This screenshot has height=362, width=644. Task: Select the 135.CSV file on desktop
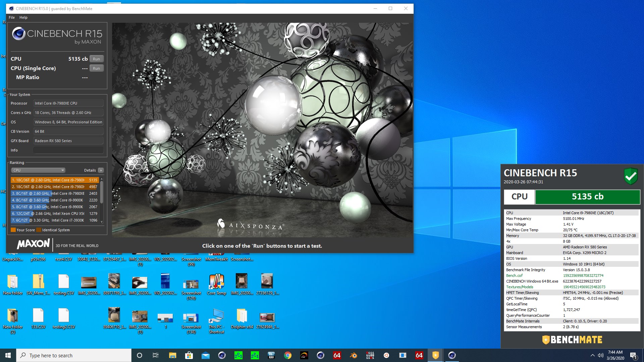(38, 318)
